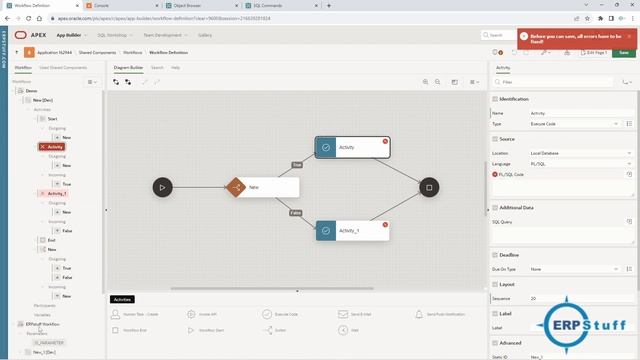Image resolution: width=640 pixels, height=360 pixels.
Task: Click the Type quick-pick list icon
Action: (x=629, y=124)
